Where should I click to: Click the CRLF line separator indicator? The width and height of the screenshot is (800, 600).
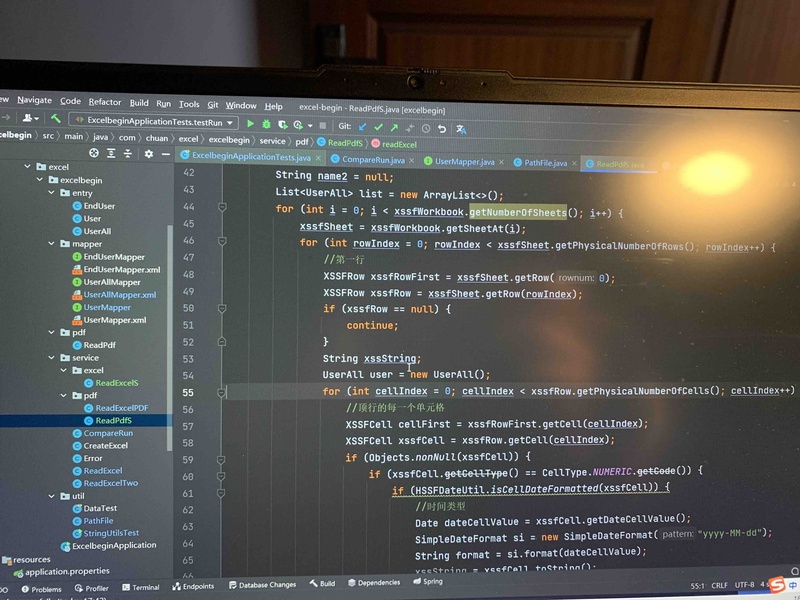[719, 585]
